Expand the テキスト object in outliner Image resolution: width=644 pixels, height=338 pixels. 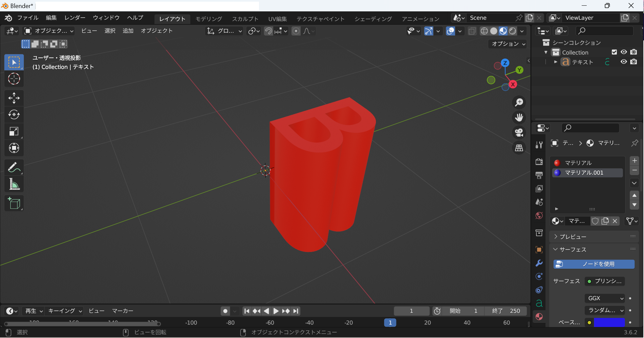click(556, 62)
